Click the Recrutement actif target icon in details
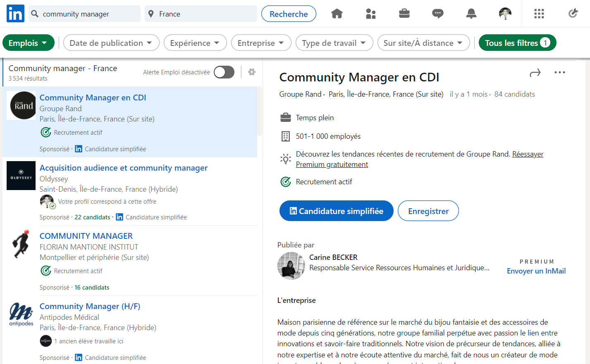The height and width of the screenshot is (364, 590). pos(286,182)
